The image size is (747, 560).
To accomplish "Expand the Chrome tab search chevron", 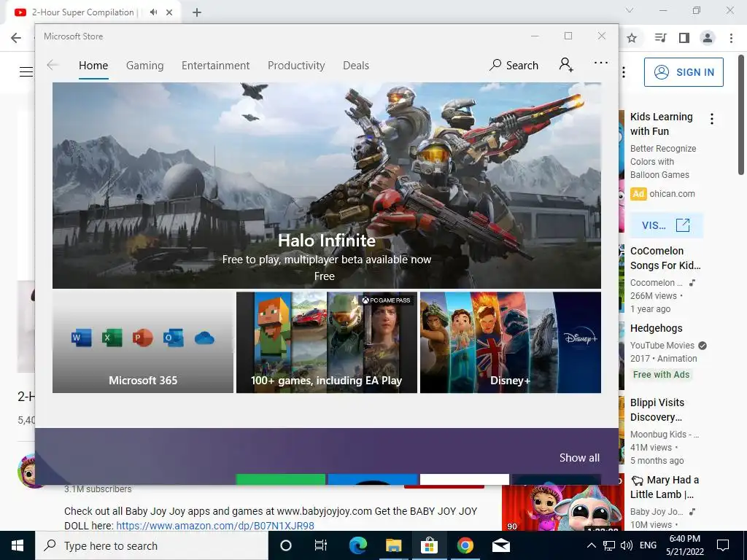I will [x=630, y=10].
